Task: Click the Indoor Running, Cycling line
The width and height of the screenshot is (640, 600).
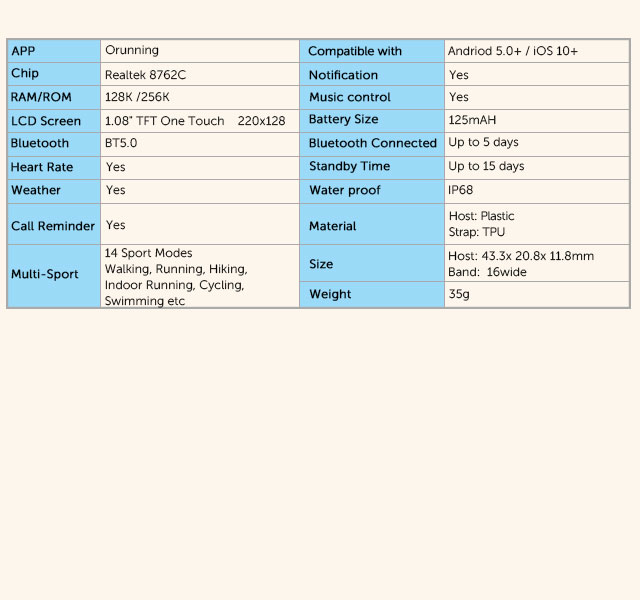Action: coord(174,285)
